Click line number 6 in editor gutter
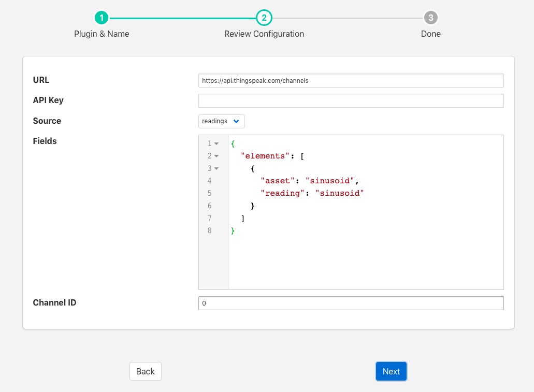 210,206
